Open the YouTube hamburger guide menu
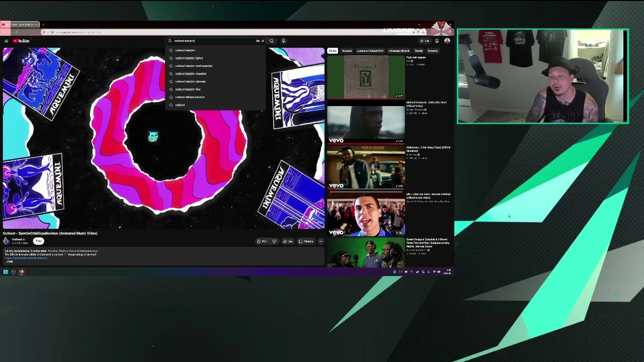 pyautogui.click(x=6, y=41)
